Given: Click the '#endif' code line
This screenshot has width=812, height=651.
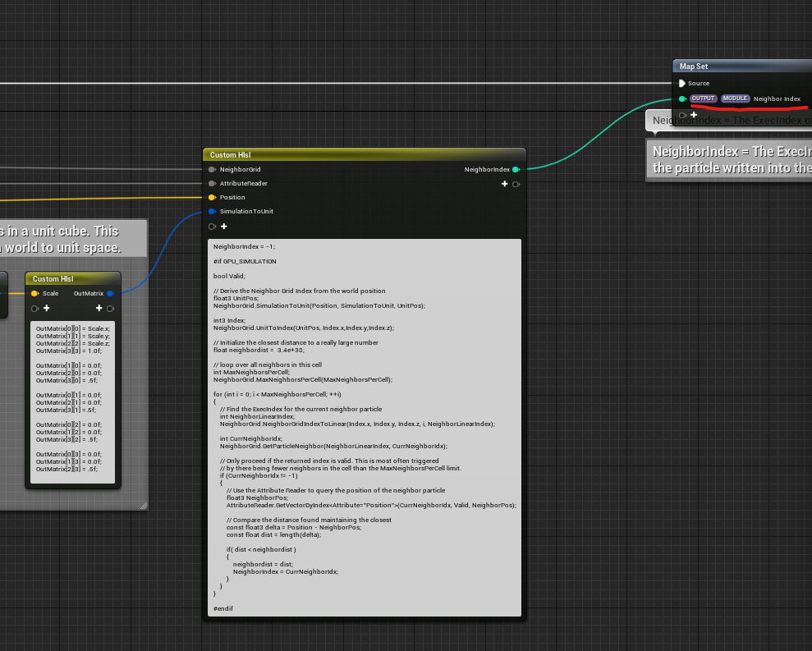Looking at the screenshot, I should (223, 608).
